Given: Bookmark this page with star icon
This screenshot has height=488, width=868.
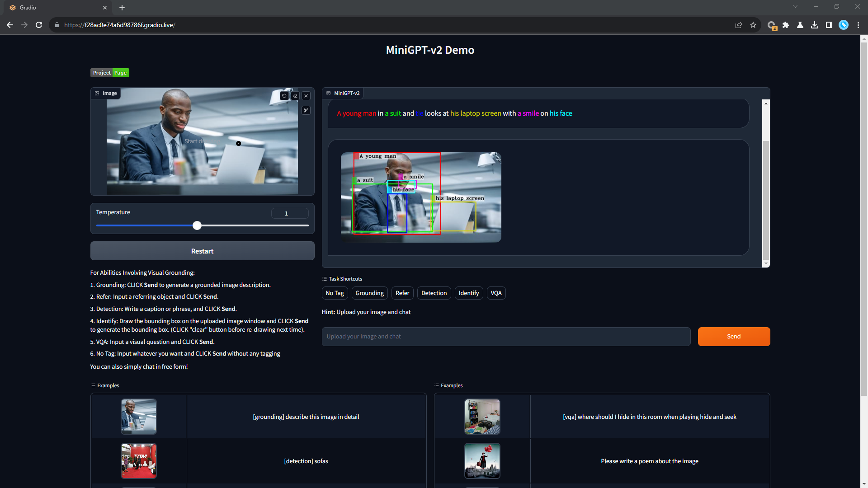Looking at the screenshot, I should point(753,25).
